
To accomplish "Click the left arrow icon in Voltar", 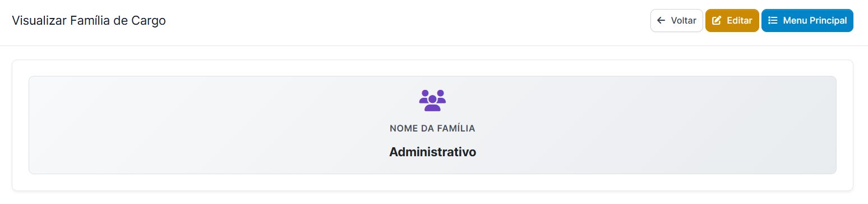I will click(x=661, y=21).
